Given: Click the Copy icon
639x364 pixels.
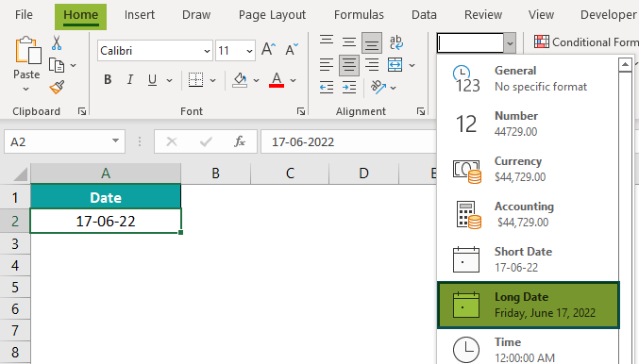Looking at the screenshot, I should 57,65.
